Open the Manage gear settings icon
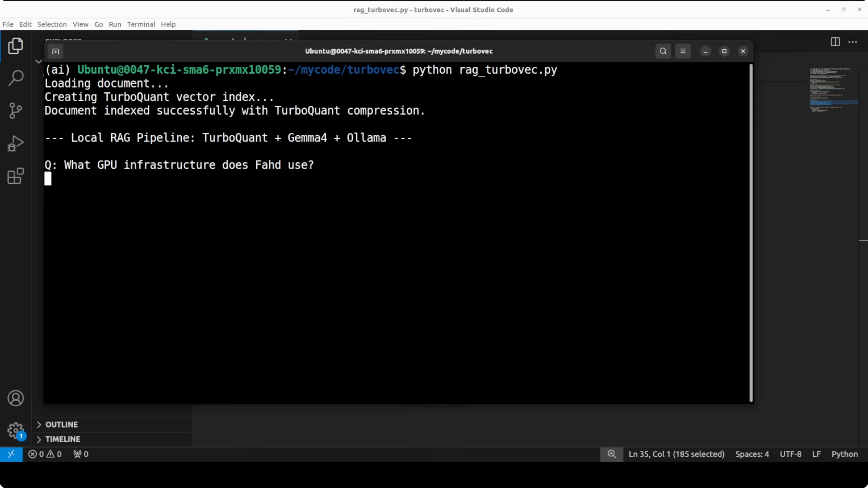This screenshot has width=868, height=488. (16, 430)
